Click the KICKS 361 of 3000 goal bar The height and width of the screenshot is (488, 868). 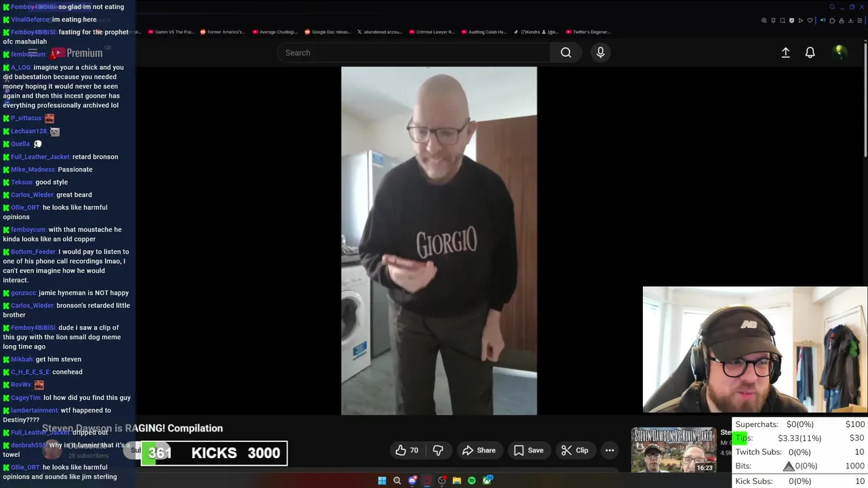coord(214,453)
